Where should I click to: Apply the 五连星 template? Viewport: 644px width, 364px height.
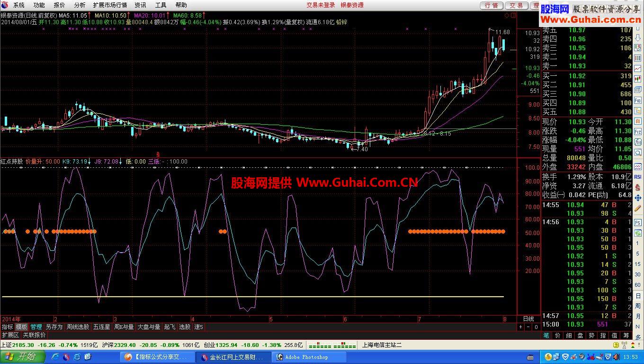101,327
